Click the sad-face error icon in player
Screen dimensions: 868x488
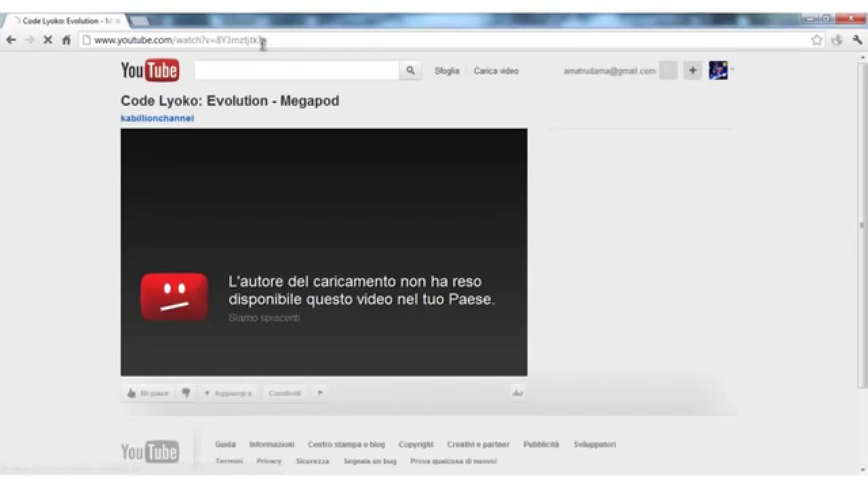(174, 297)
